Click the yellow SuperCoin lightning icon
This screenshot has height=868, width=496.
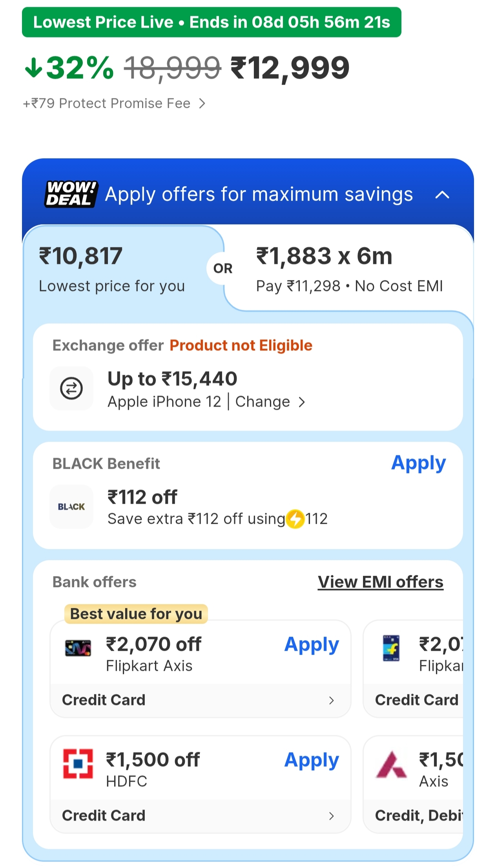click(x=295, y=519)
